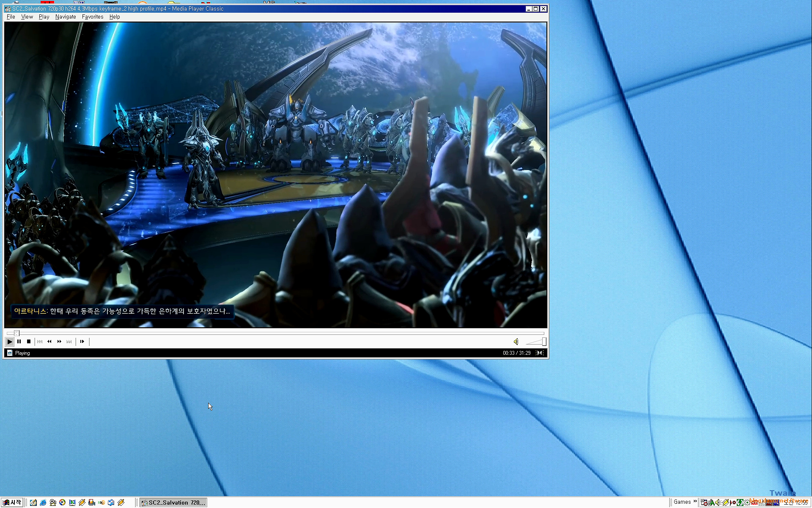Click the orange HxD quick launch icon
This screenshot has height=508, width=812.
(x=101, y=502)
